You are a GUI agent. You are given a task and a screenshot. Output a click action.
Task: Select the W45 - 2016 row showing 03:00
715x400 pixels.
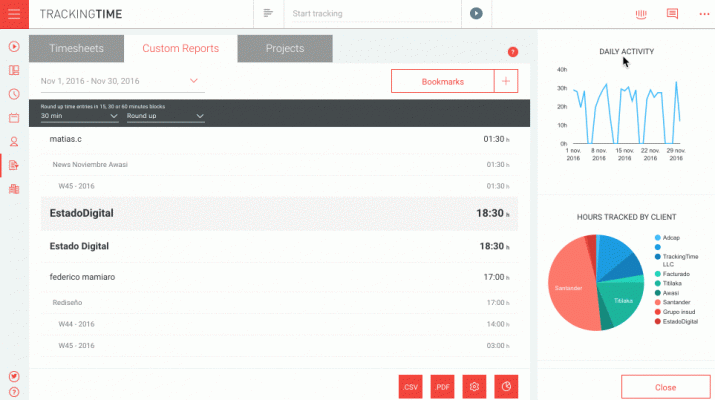[279, 346]
